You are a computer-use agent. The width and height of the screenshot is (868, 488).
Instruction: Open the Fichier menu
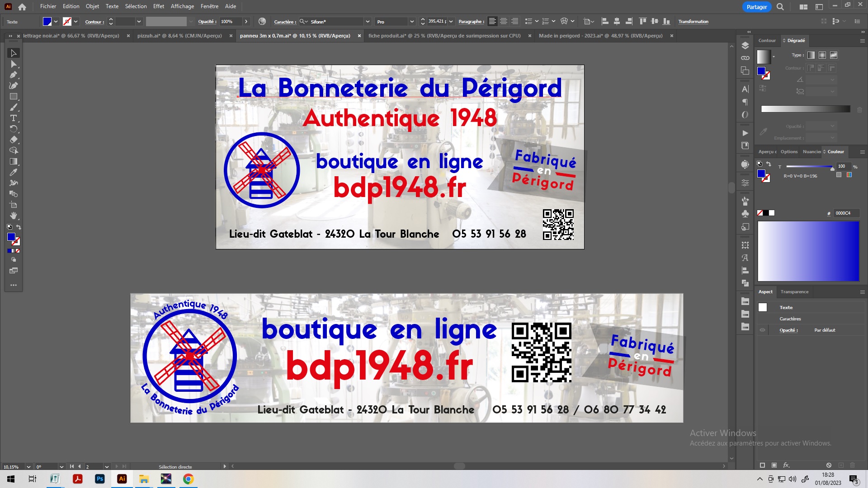(x=48, y=6)
